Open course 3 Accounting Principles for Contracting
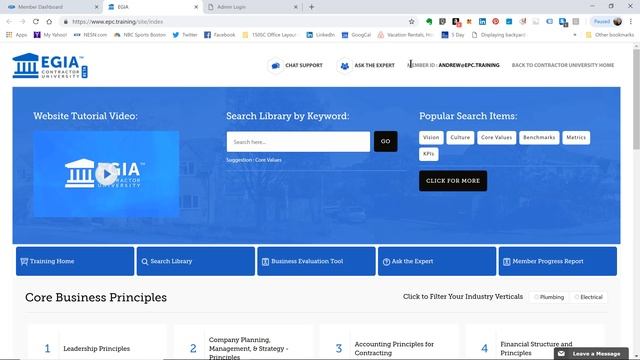Image resolution: width=640 pixels, height=360 pixels. click(394, 349)
